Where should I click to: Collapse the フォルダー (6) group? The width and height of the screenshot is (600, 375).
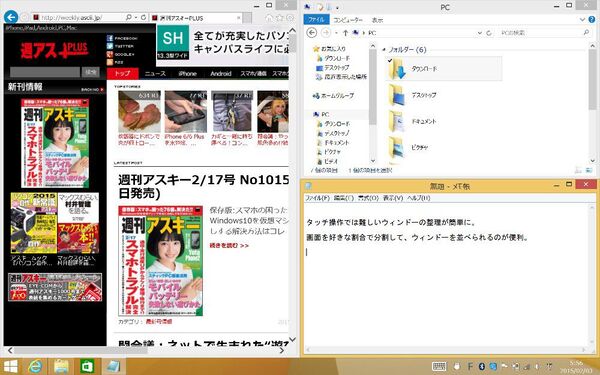(384, 50)
